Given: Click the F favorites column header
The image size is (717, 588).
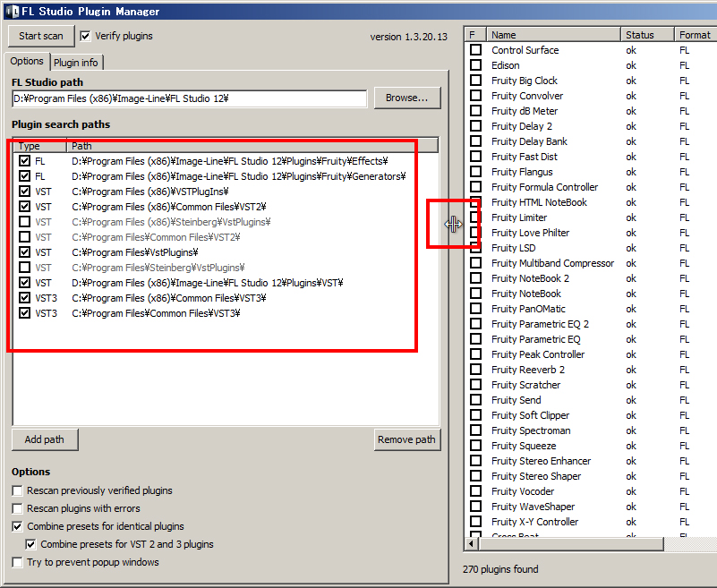Looking at the screenshot, I should point(475,35).
